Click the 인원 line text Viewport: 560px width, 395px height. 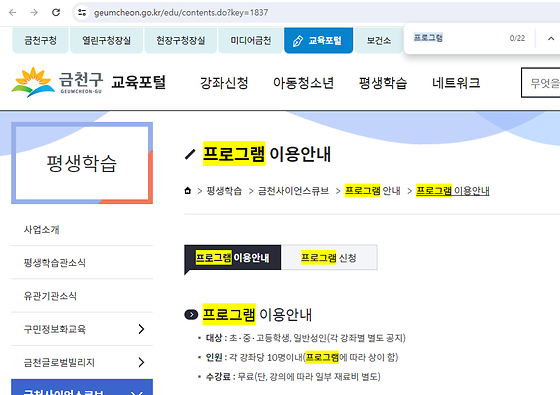point(302,357)
